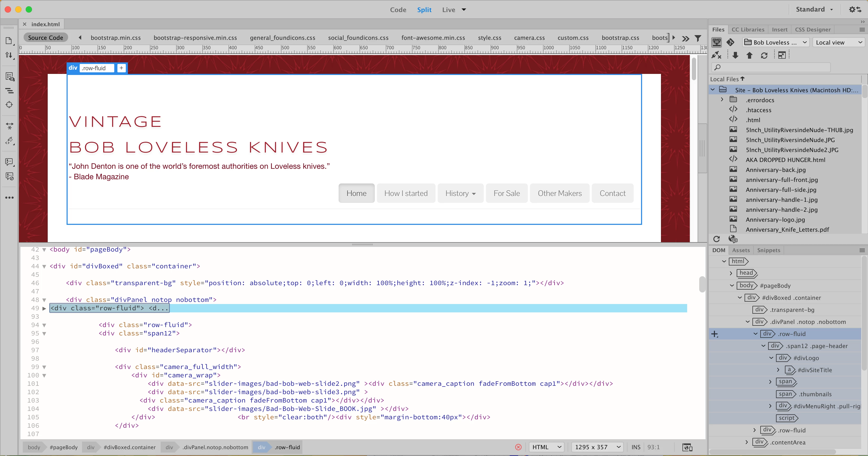Expand collapsed code at line 49

tap(44, 308)
